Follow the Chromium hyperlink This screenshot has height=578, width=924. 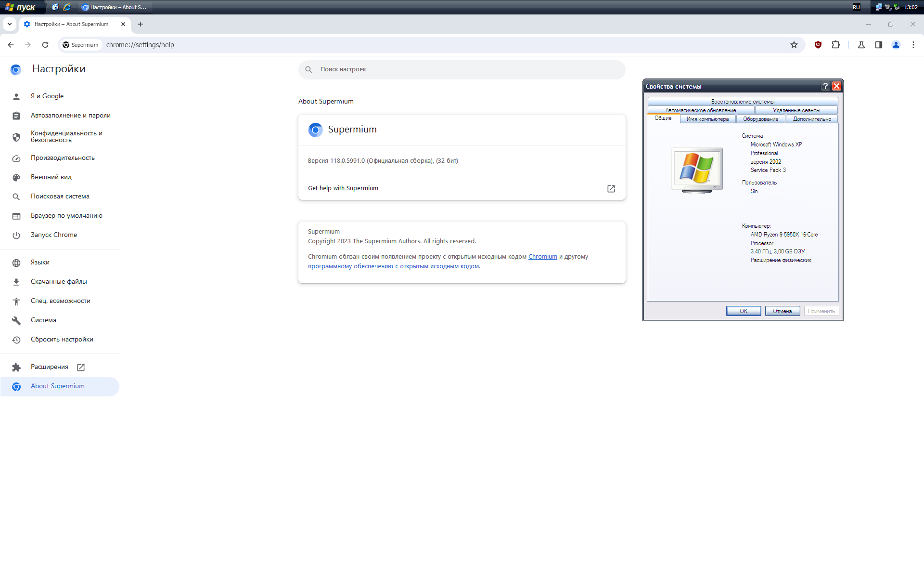(542, 257)
